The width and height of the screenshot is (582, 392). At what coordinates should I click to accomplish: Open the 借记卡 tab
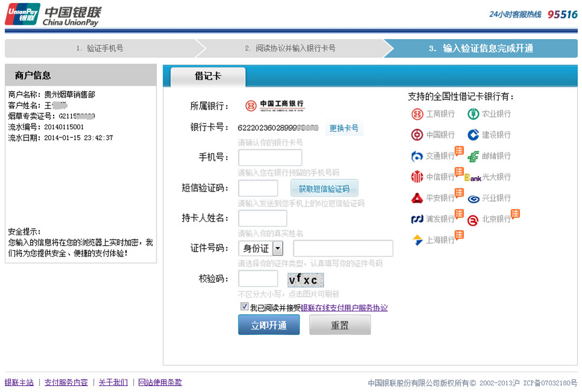(x=208, y=76)
